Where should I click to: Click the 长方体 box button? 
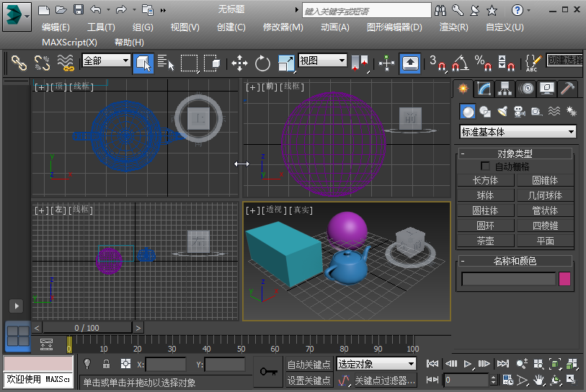point(486,180)
